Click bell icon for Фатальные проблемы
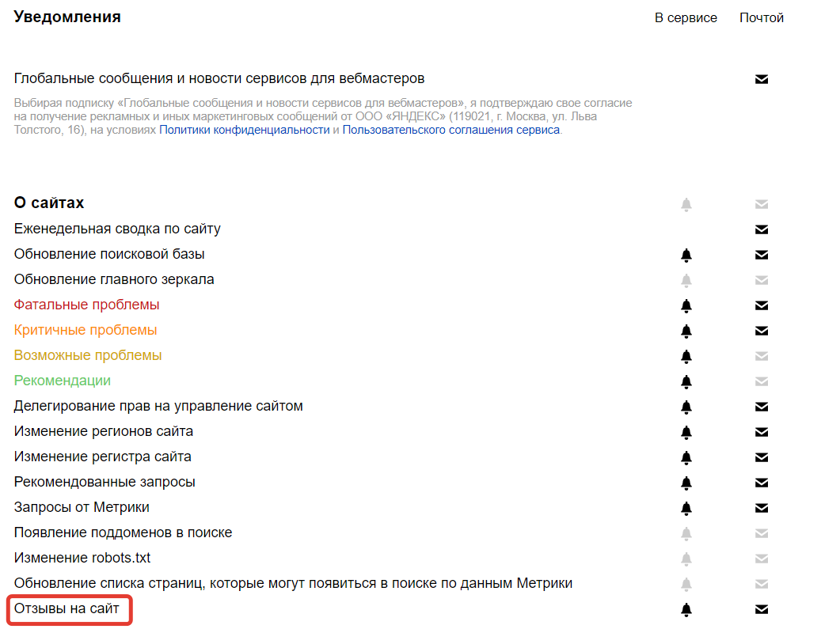This screenshot has width=840, height=629. point(686,305)
